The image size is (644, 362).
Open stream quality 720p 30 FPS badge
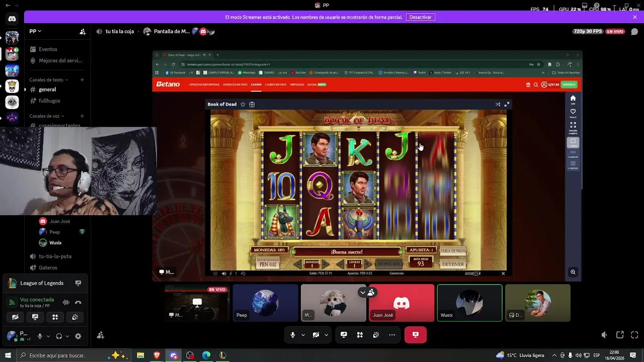coord(588,31)
